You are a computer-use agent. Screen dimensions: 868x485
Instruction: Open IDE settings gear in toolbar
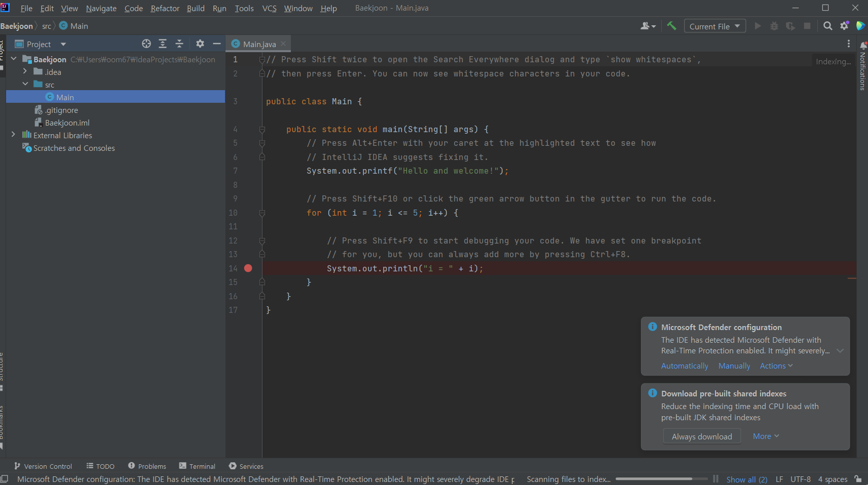(844, 26)
